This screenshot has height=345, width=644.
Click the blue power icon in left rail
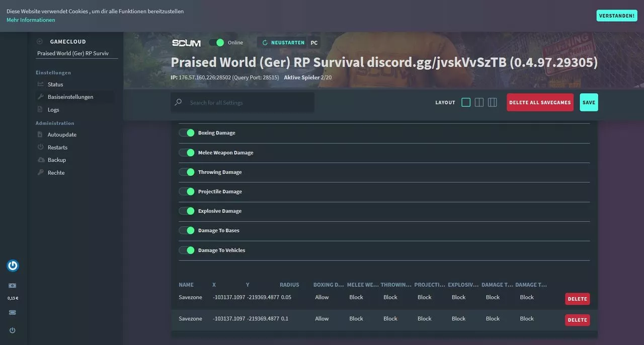tap(13, 265)
